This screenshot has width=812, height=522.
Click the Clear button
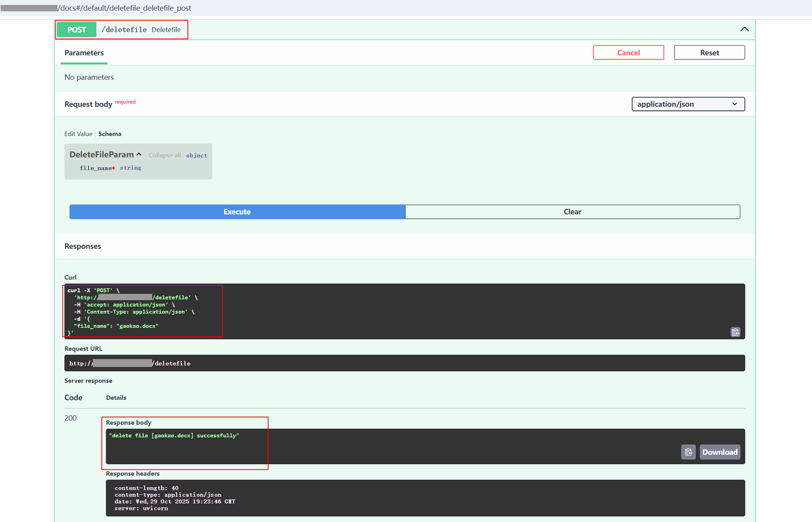pyautogui.click(x=573, y=212)
